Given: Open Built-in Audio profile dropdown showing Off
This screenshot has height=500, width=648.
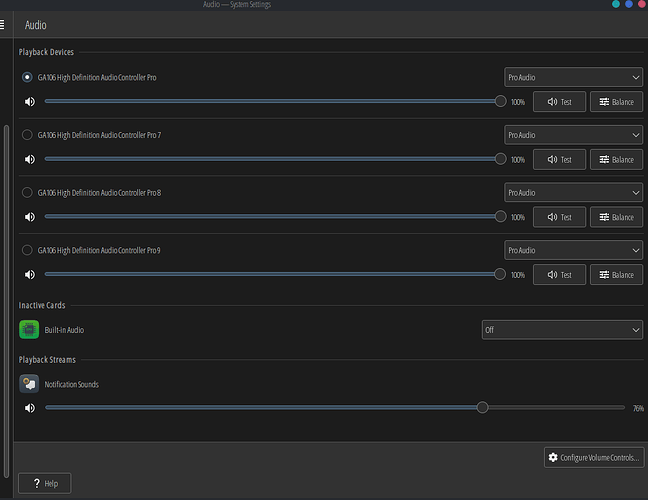Looking at the screenshot, I should (562, 330).
